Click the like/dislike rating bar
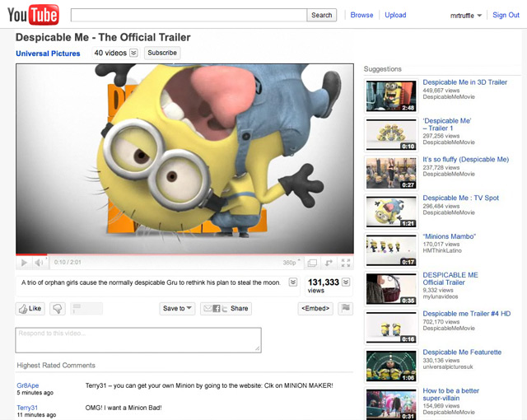 (x=86, y=309)
